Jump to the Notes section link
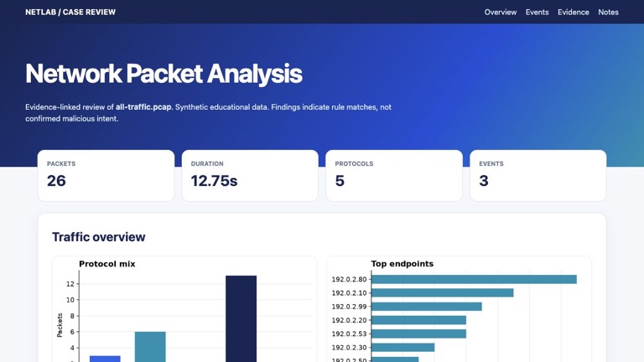This screenshot has height=362, width=644. (608, 13)
